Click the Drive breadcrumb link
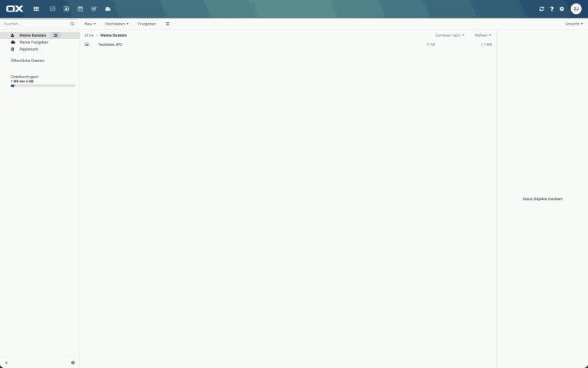Viewport: 588px width, 368px height. (x=89, y=35)
